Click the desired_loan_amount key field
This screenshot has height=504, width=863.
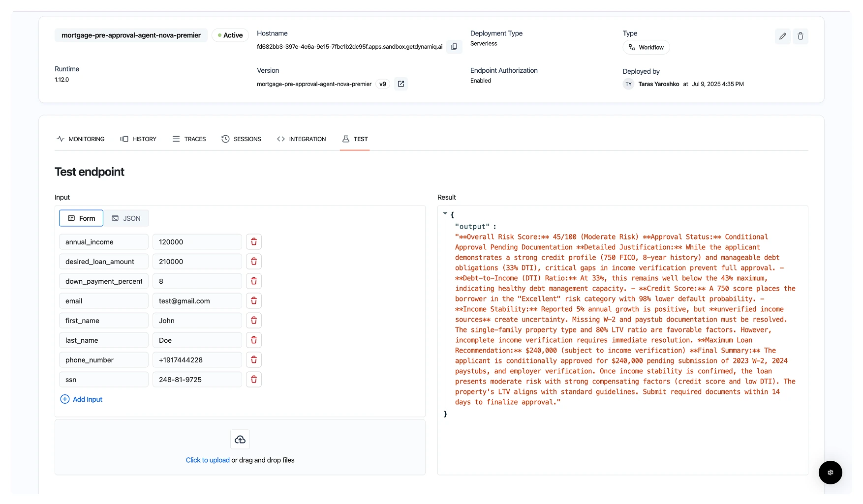pyautogui.click(x=104, y=262)
